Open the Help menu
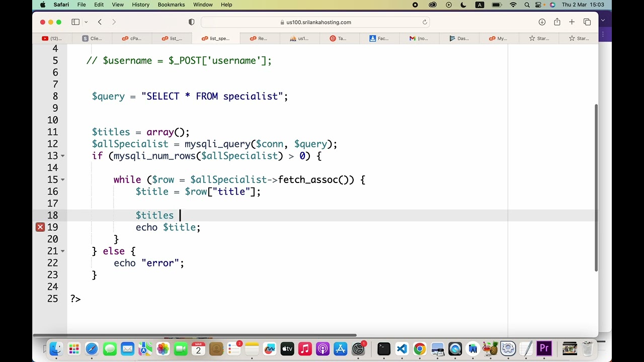 pos(226,5)
